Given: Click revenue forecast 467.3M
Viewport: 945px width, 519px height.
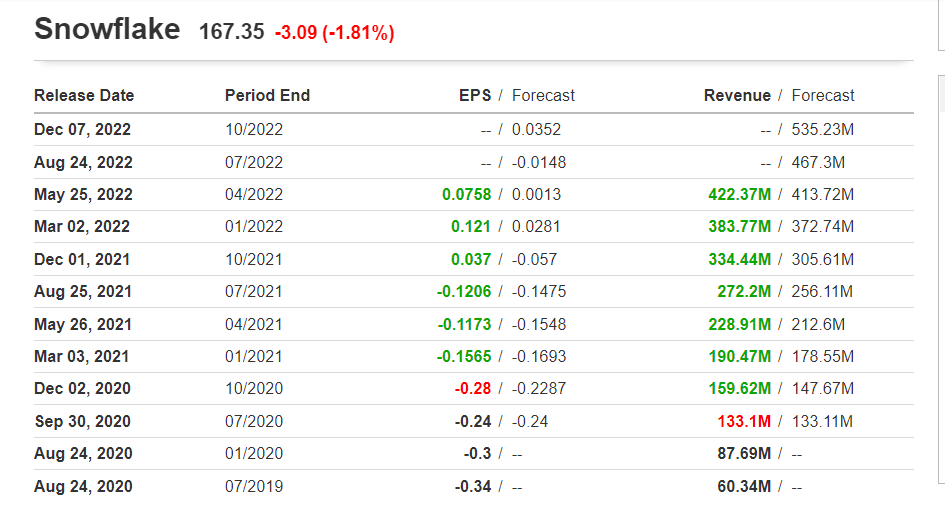Looking at the screenshot, I should click(x=818, y=163).
